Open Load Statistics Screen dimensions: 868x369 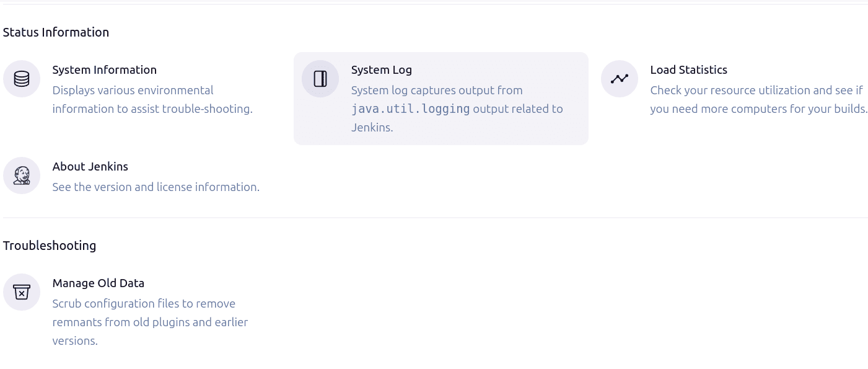[688, 69]
